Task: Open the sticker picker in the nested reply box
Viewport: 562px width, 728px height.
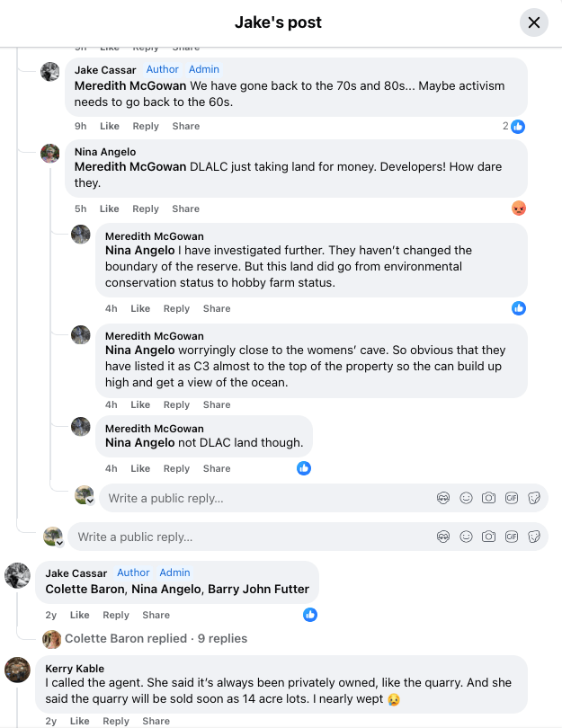Action: tap(534, 498)
